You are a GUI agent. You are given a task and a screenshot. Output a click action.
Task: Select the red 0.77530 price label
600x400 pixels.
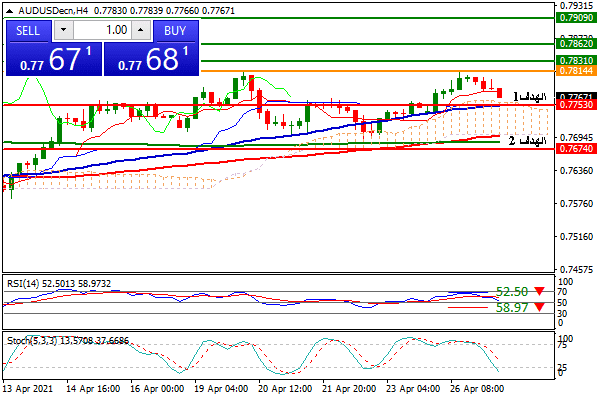pos(576,105)
